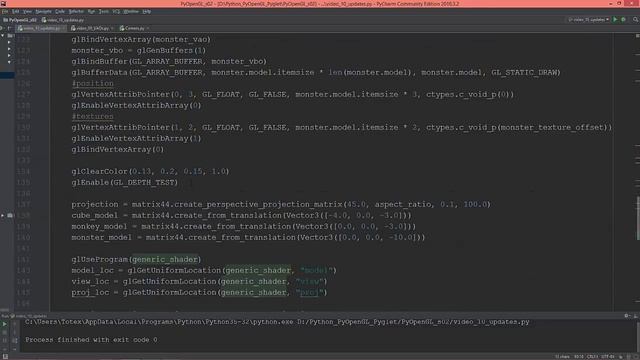Click proj_loc assignment line

point(200,293)
